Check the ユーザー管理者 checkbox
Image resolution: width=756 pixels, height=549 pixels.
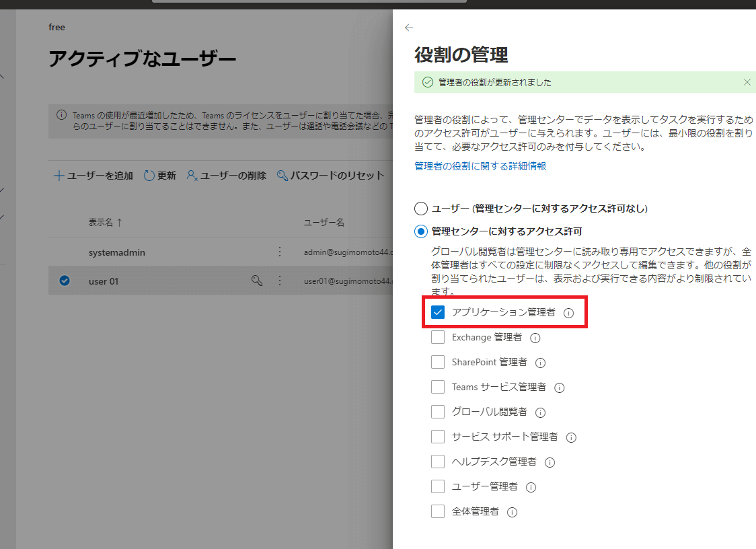click(438, 486)
